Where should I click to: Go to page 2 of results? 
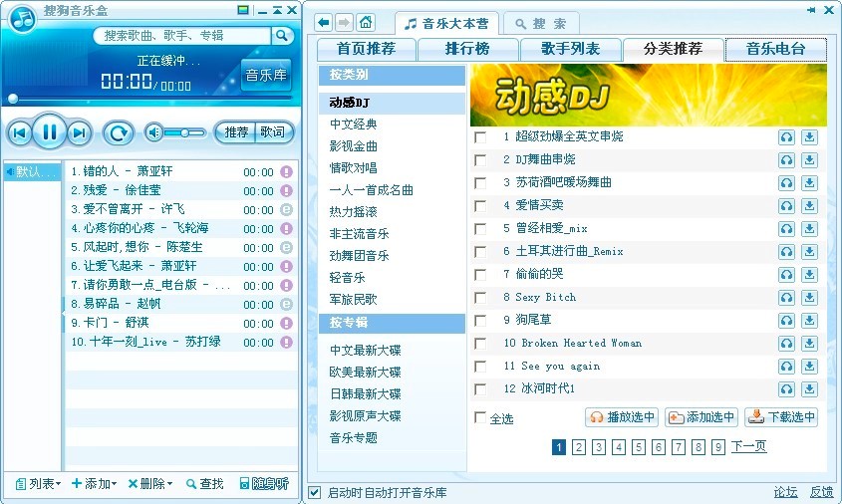pos(578,447)
